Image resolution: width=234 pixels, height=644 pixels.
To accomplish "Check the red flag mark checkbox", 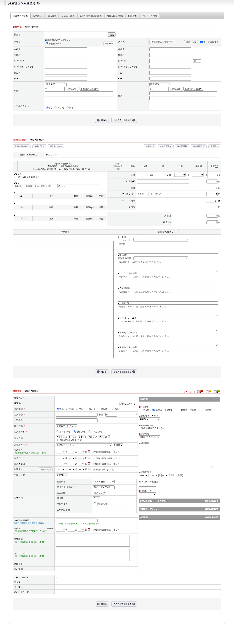I will [x=199, y=392].
